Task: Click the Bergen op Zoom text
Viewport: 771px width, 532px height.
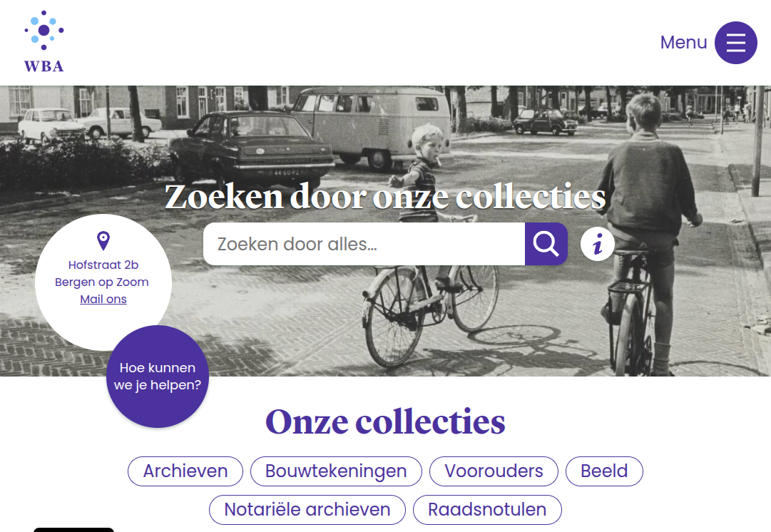Action: click(x=102, y=282)
